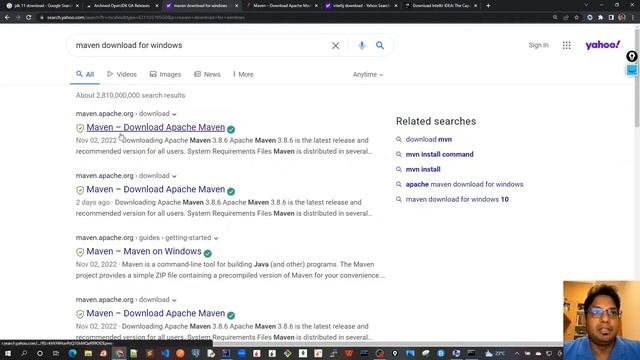Reload the page with the refresh icon
The height and width of the screenshot is (360, 640).
click(x=29, y=18)
